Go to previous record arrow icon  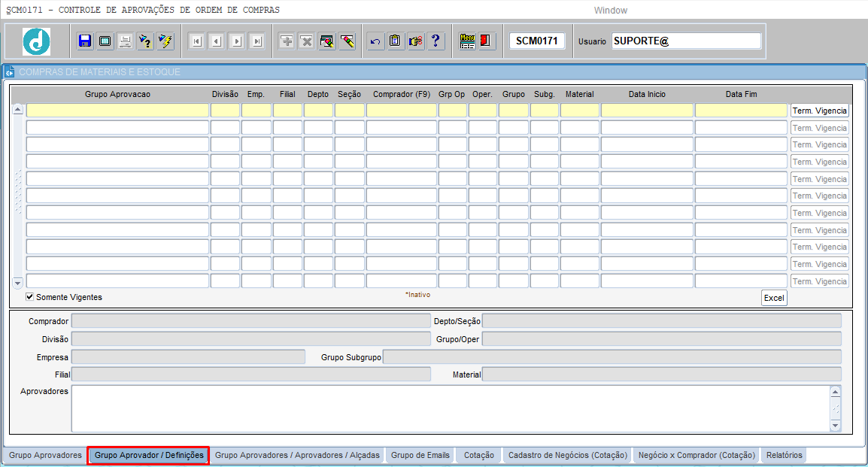click(217, 41)
